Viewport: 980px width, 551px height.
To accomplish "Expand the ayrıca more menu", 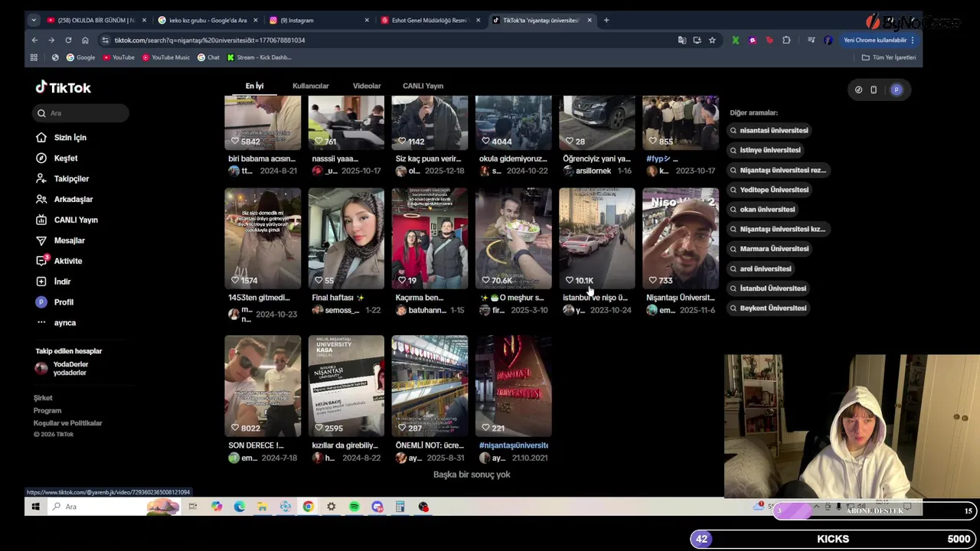I will (56, 323).
